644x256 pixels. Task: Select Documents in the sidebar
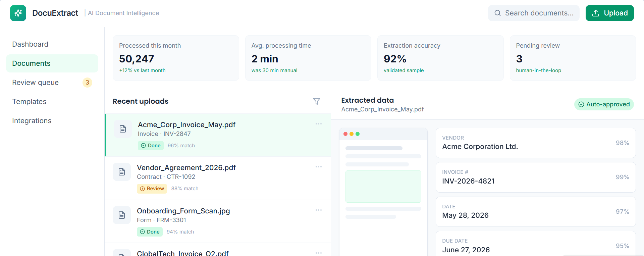(52, 63)
